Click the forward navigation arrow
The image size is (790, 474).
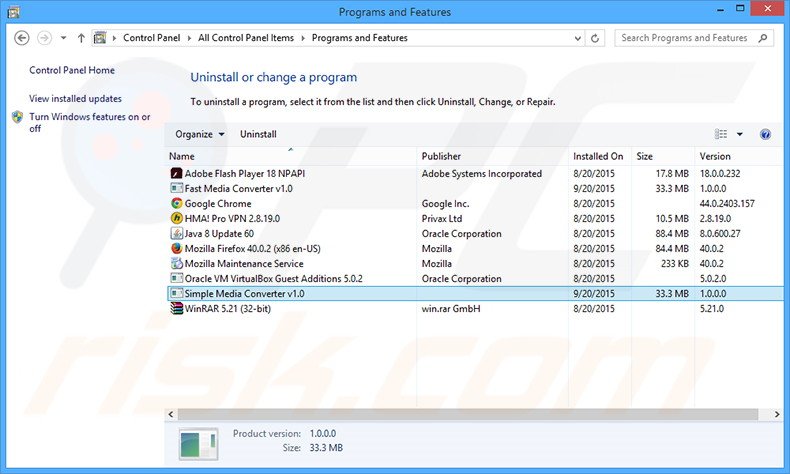(x=44, y=38)
